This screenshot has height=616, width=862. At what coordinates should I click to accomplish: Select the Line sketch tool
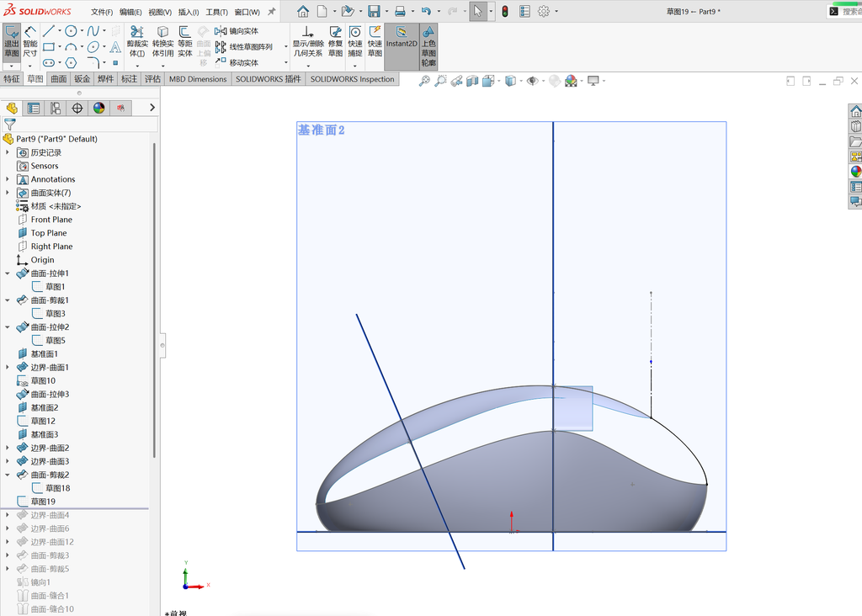tap(48, 31)
